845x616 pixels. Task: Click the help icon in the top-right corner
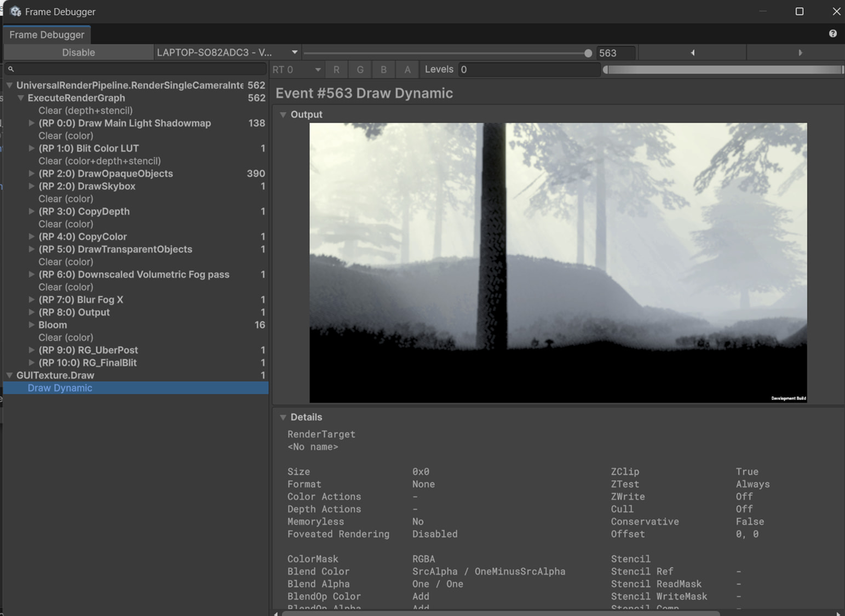click(833, 33)
